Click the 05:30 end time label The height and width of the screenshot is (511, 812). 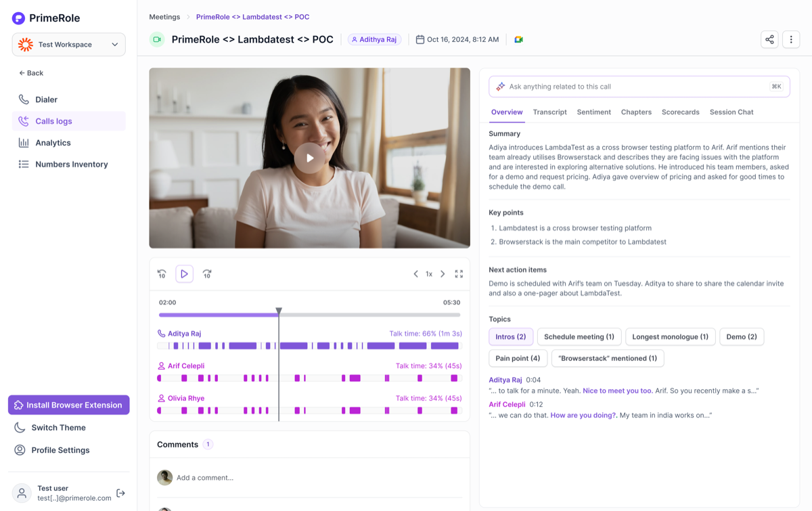(451, 303)
